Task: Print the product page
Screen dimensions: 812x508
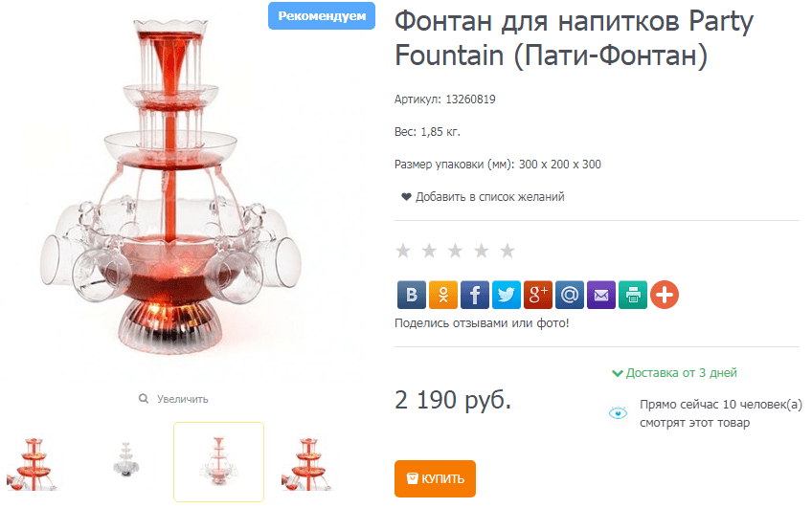Action: [x=633, y=295]
